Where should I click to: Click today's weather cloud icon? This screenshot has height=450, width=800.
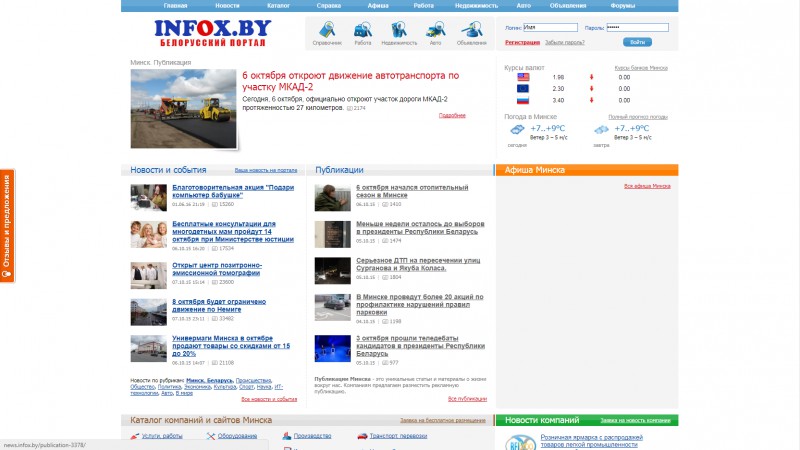[x=517, y=130]
